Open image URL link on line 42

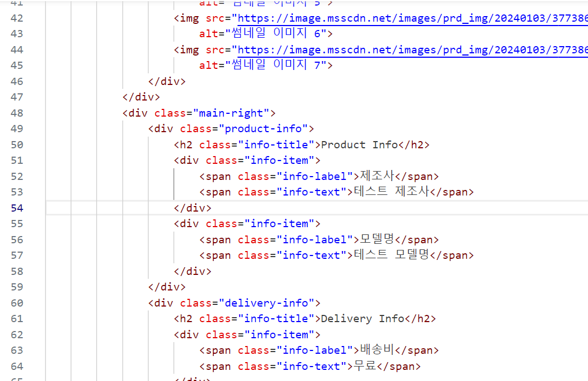[412, 18]
